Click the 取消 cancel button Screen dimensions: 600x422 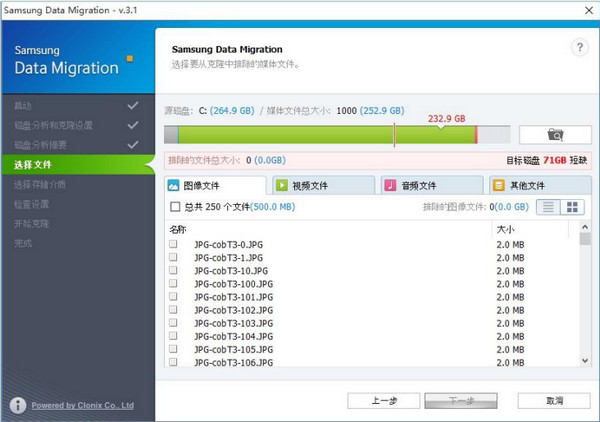pyautogui.click(x=554, y=401)
